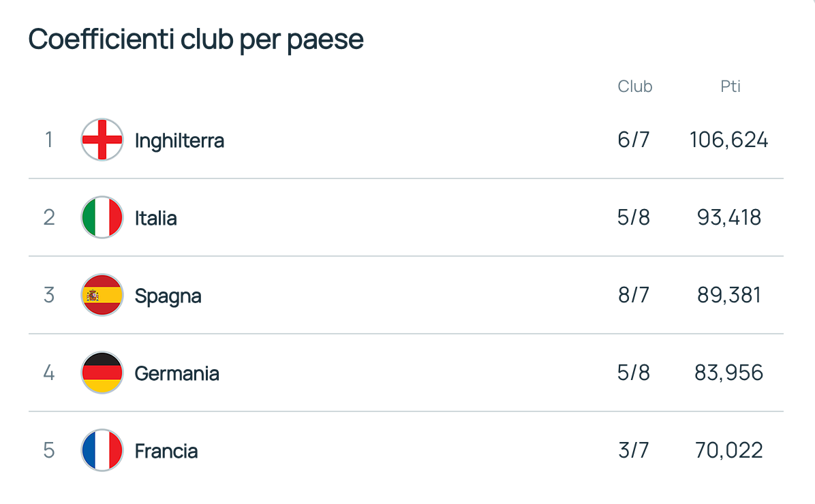Image resolution: width=815 pixels, height=504 pixels.
Task: Click Spain's 8/7 club count
Action: coord(633,295)
